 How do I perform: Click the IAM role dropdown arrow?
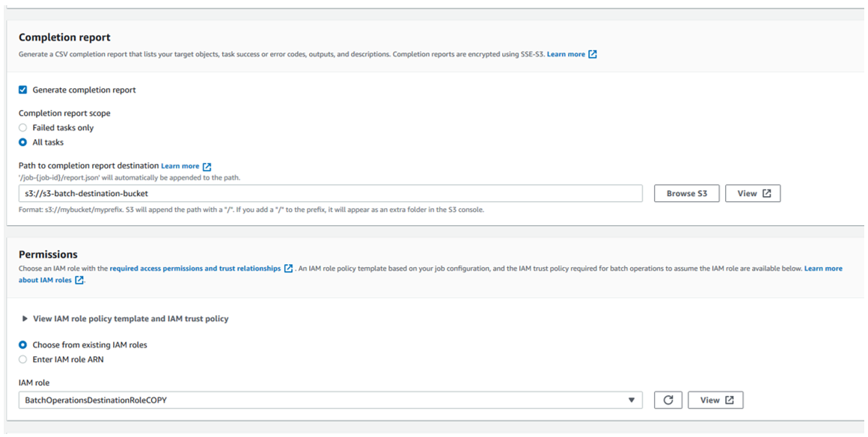click(x=633, y=400)
